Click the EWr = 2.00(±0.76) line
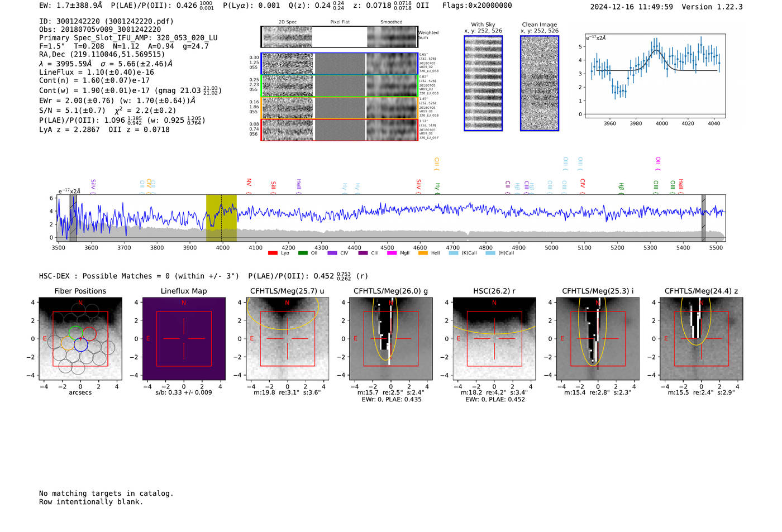Image resolution: width=782 pixels, height=532 pixels. (x=117, y=101)
